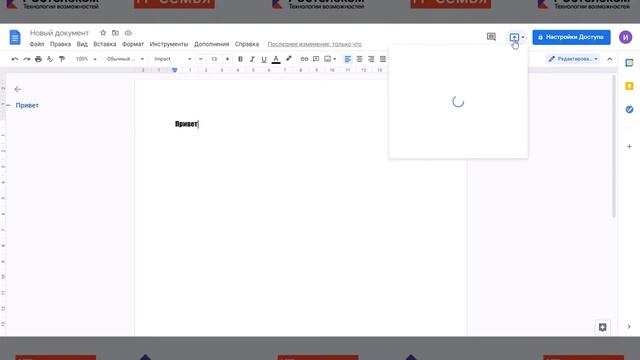
Task: Center align text
Action: pos(359,59)
